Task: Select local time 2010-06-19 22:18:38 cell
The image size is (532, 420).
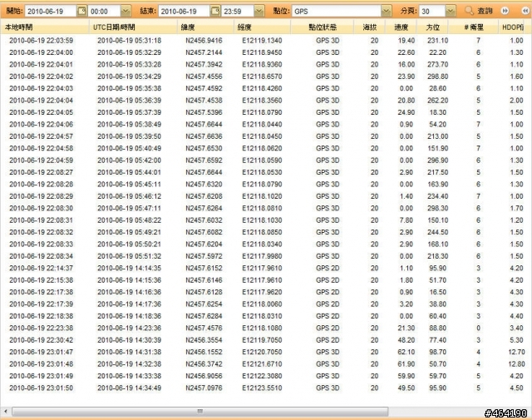Action: coord(41,316)
